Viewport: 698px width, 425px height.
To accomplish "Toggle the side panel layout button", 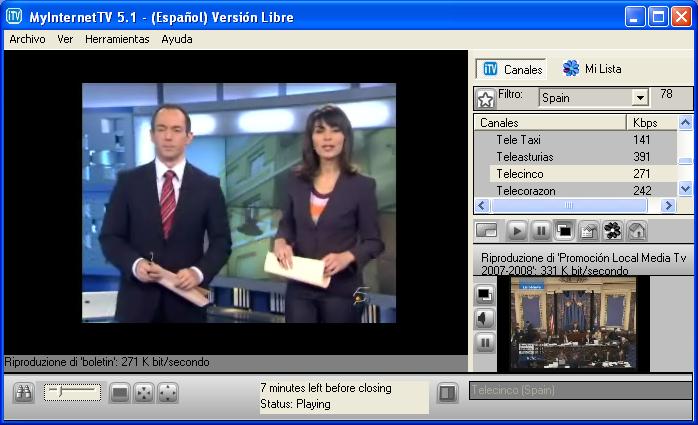I will pos(447,393).
